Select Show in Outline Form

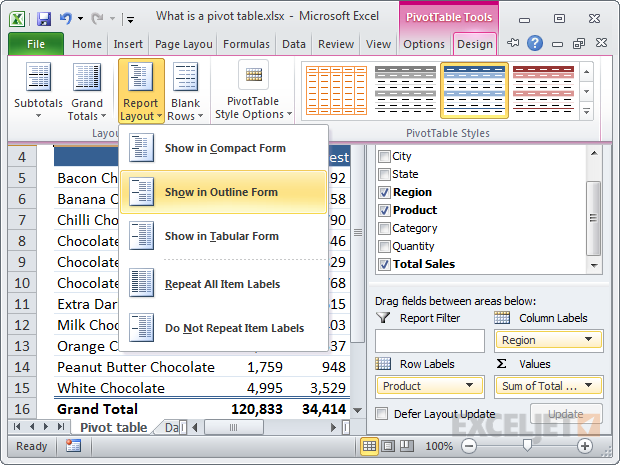224,192
